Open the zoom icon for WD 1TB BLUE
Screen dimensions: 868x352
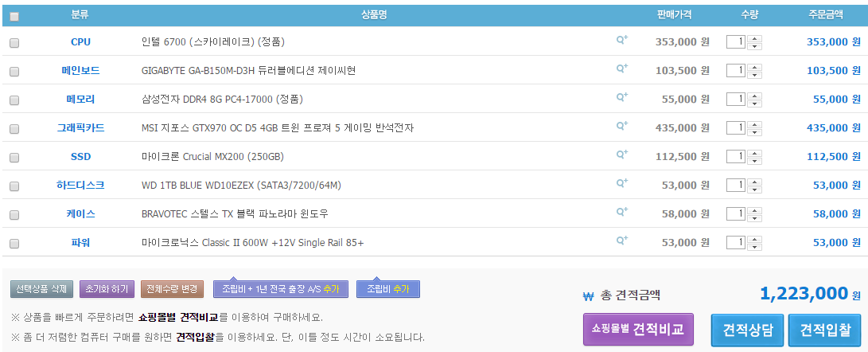pyautogui.click(x=621, y=184)
